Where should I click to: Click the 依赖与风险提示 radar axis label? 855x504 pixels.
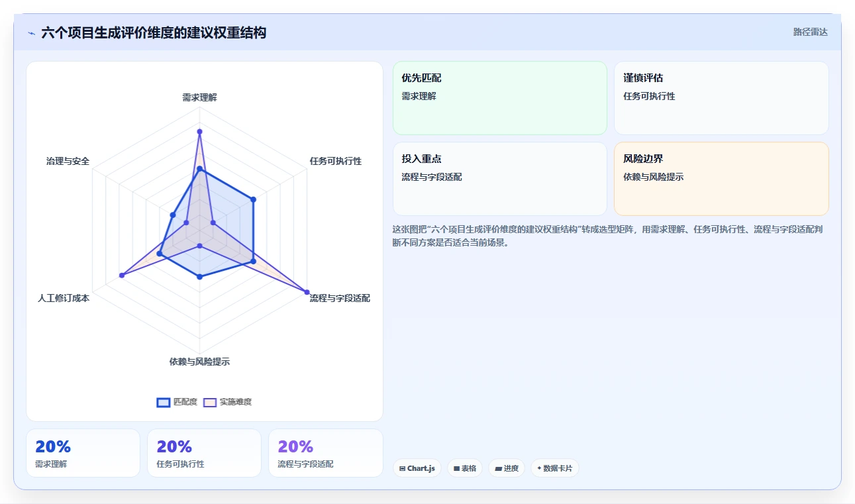pyautogui.click(x=199, y=362)
